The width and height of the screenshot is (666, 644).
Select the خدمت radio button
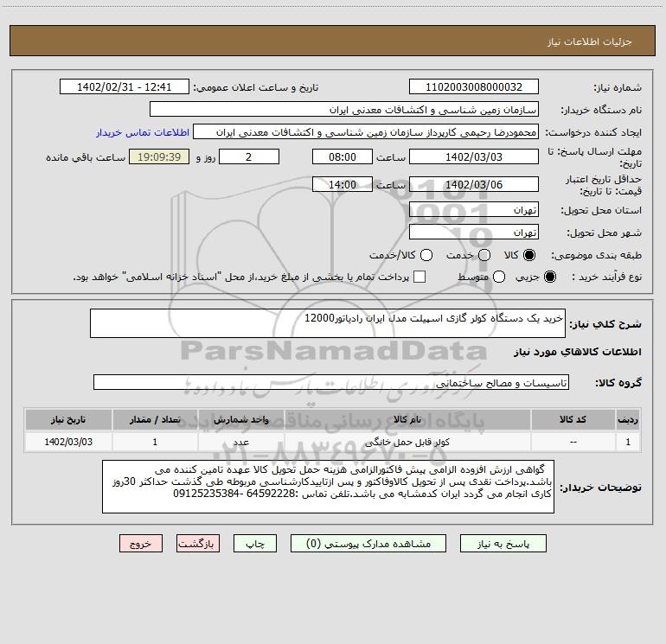[x=484, y=255]
